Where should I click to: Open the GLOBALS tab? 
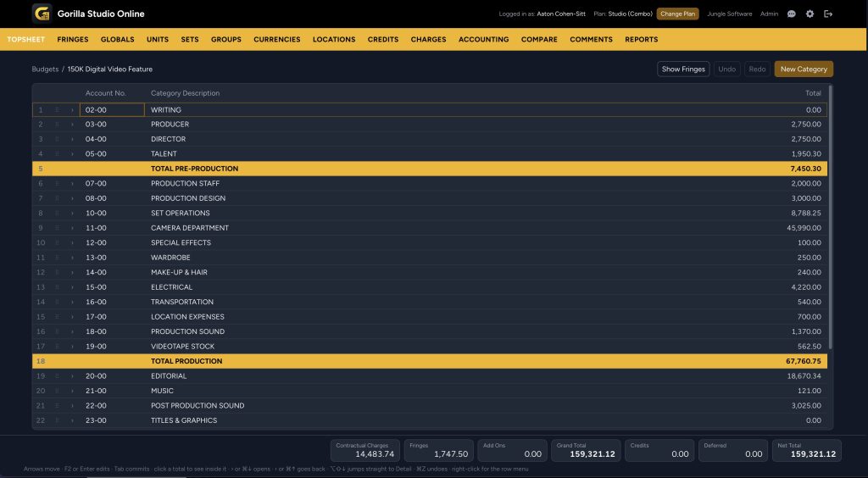tap(117, 39)
